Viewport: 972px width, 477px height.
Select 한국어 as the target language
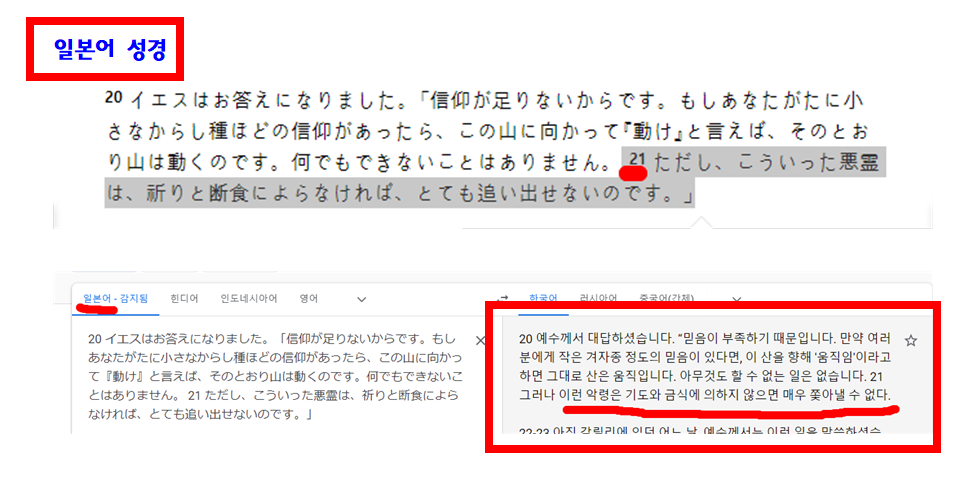[x=543, y=298]
